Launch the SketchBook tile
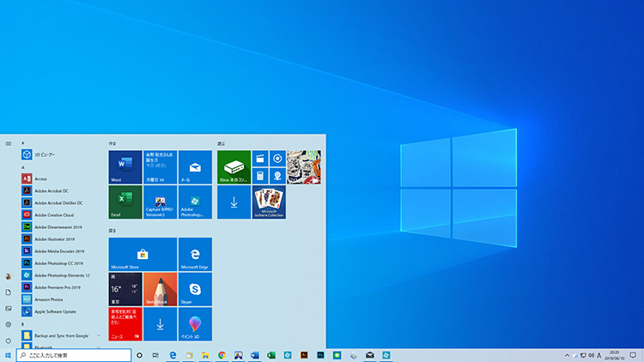Image resolution: width=644 pixels, height=362 pixels. (160, 289)
